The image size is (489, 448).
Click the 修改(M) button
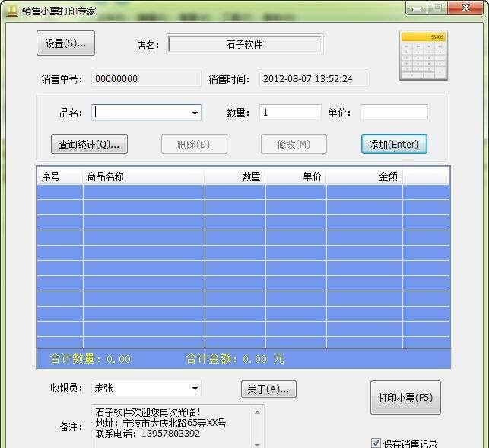(294, 144)
